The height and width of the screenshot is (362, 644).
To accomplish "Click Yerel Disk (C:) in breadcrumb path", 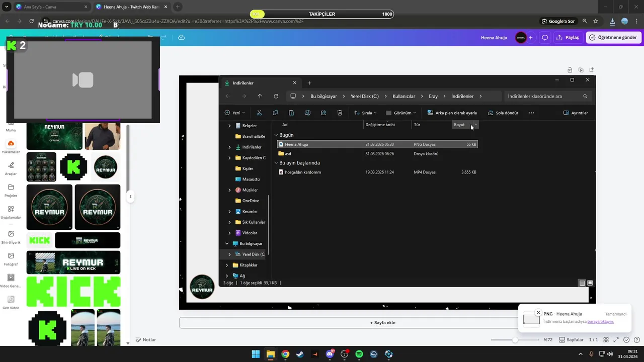I will [365, 96].
